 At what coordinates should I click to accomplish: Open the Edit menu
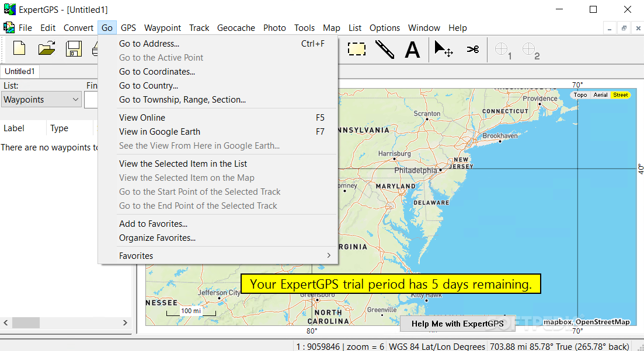[48, 28]
